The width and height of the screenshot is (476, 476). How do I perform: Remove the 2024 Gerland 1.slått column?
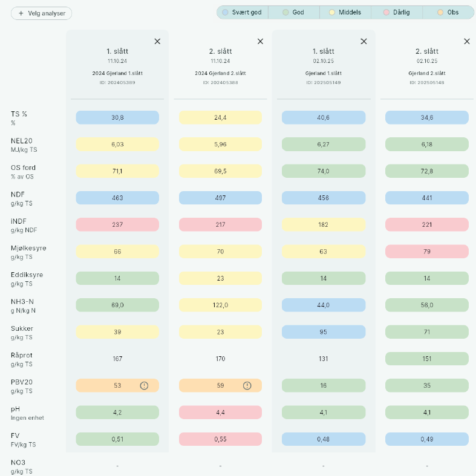click(x=157, y=41)
